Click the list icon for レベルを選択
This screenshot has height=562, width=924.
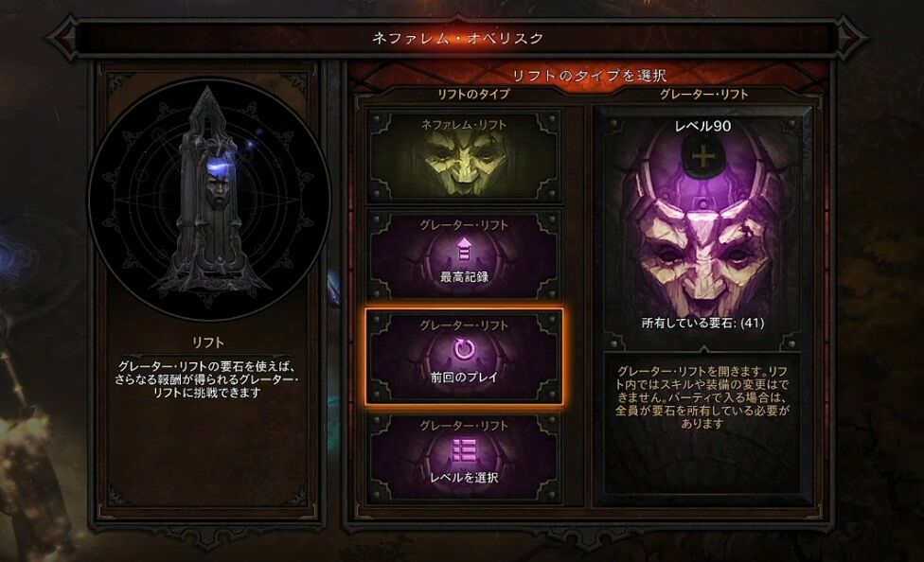pos(464,450)
